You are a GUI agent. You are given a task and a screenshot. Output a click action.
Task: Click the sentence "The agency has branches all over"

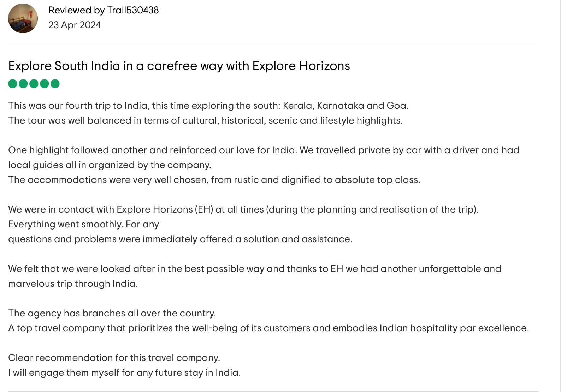pyautogui.click(x=112, y=313)
